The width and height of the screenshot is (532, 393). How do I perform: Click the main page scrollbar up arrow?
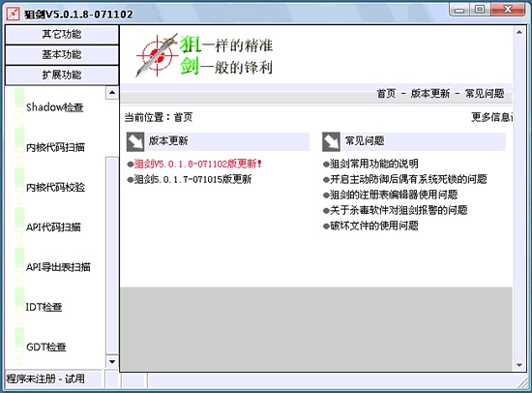click(519, 32)
